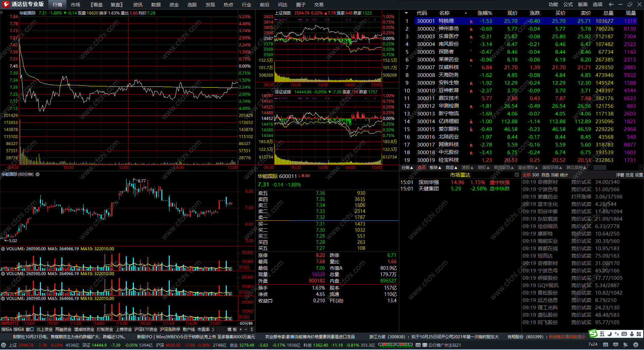
Task: Open the 热点 menu
Action: [228, 5]
